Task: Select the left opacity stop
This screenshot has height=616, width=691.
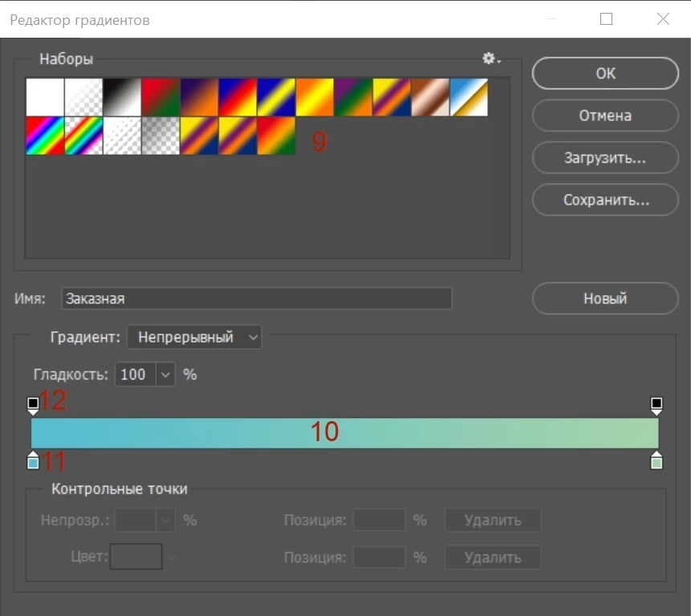Action: coord(33,405)
